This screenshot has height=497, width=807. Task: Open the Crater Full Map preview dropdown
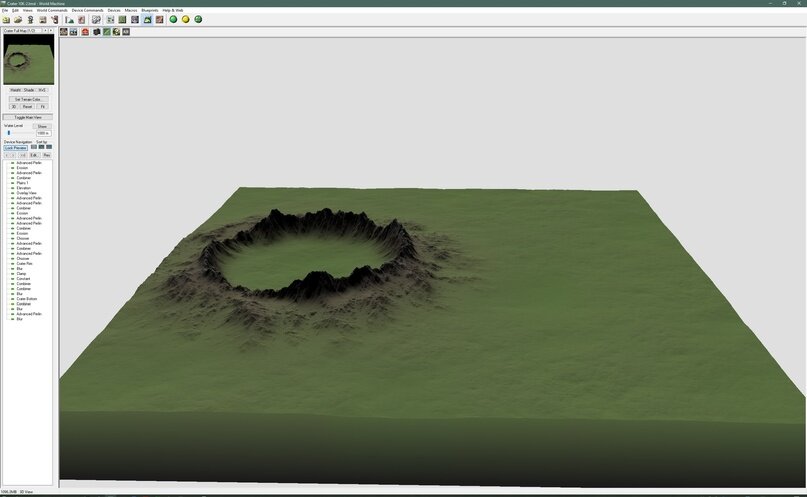tap(22, 31)
